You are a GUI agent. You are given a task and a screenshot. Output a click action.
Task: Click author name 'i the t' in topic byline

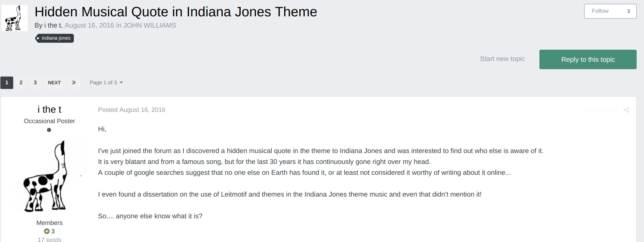52,25
